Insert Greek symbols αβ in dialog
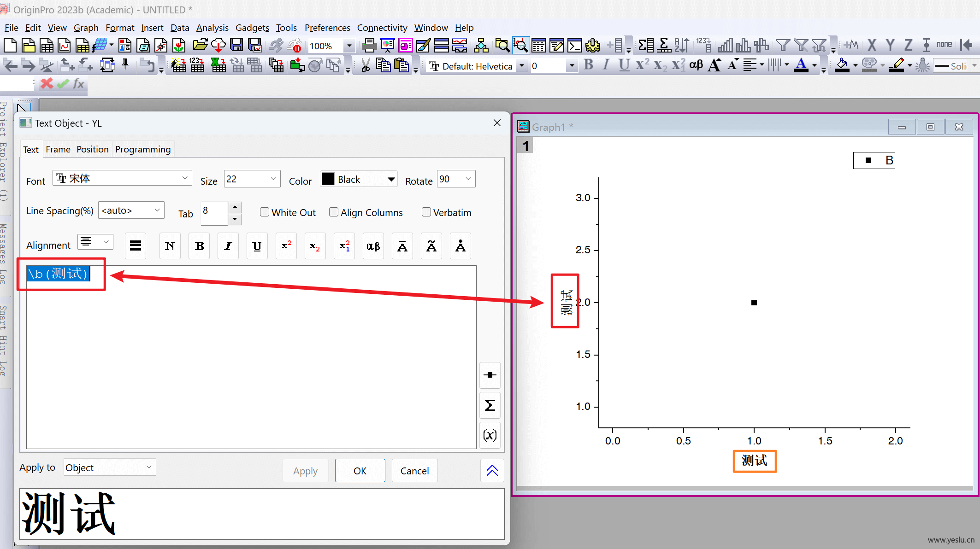980x549 pixels. click(x=373, y=246)
